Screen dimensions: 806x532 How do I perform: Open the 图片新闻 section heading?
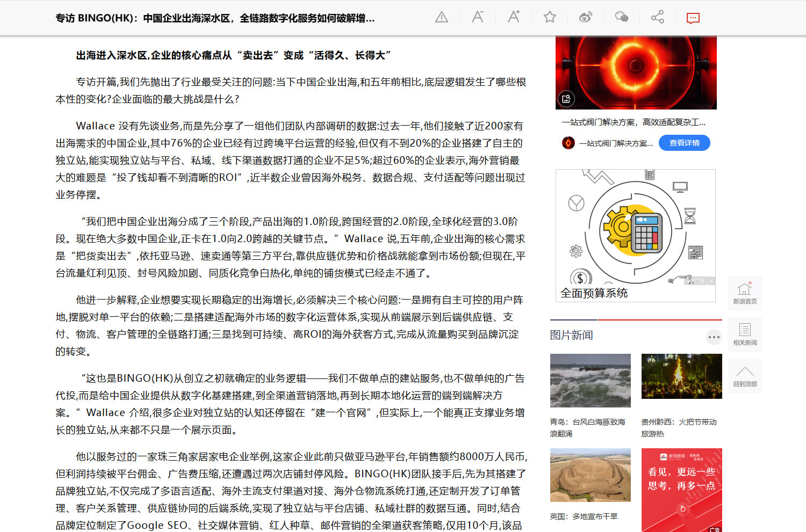571,335
